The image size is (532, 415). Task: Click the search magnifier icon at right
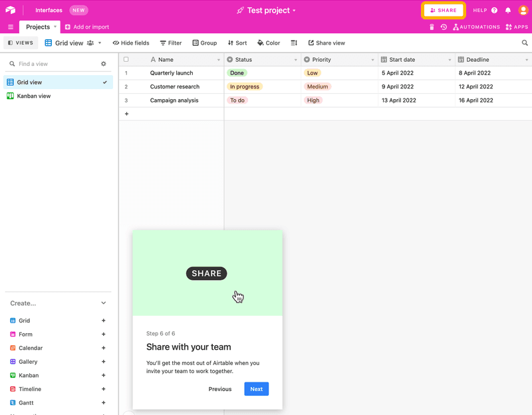525,43
